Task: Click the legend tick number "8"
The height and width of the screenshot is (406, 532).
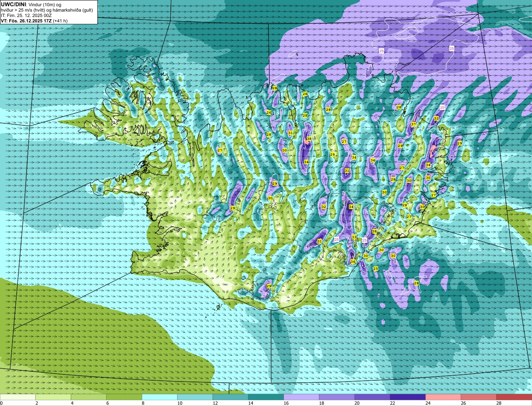Action: click(143, 403)
